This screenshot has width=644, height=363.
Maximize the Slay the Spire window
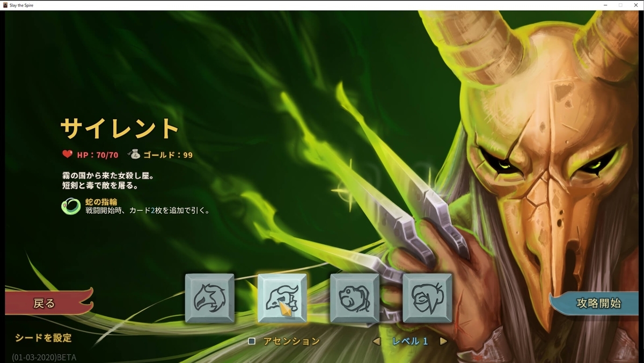[x=620, y=5]
